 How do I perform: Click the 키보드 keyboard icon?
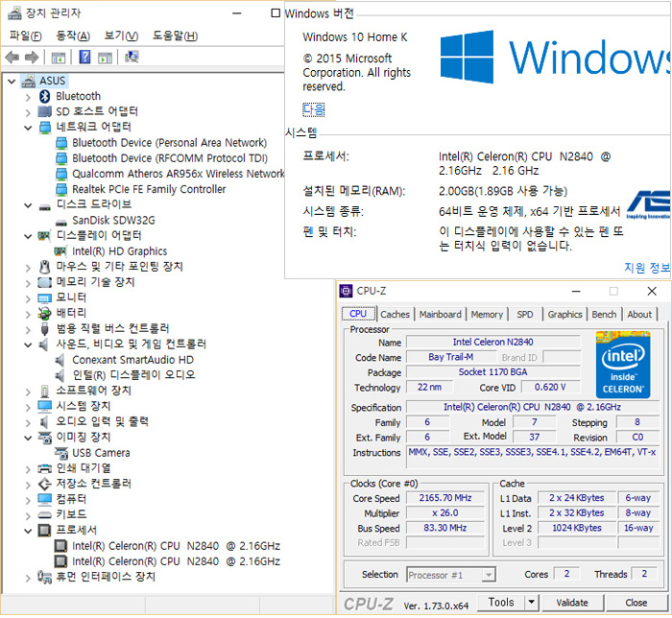(x=44, y=514)
